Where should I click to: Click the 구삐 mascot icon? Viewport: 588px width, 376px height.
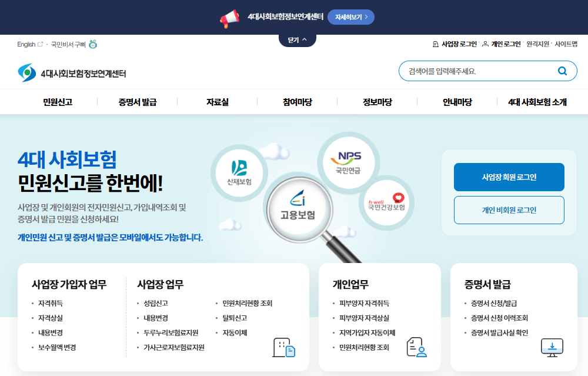[93, 44]
